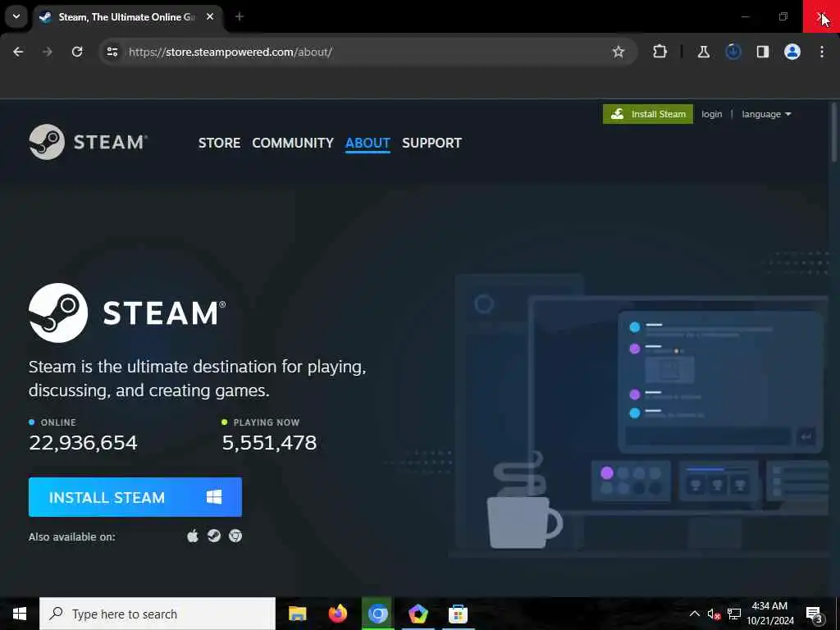Screen dimensions: 840x630
Task: Select the Steam browser tab
Action: pos(126,17)
